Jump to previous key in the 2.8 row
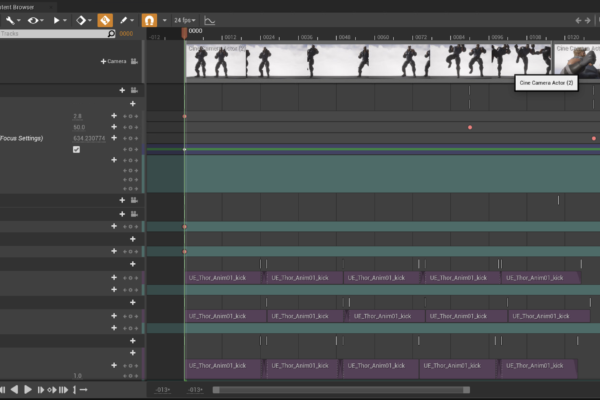This screenshot has height=400, width=600. (125, 116)
